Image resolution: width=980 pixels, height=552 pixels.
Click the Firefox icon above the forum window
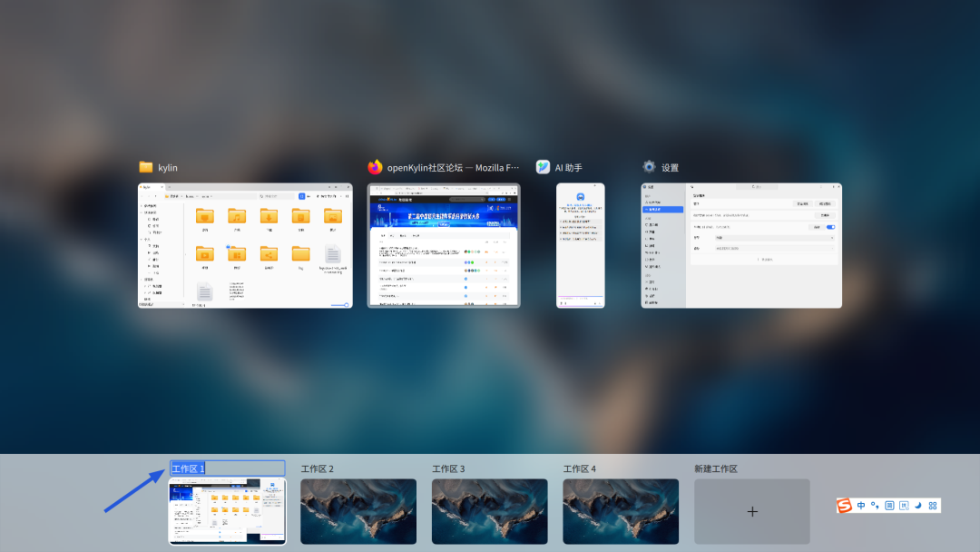point(375,167)
